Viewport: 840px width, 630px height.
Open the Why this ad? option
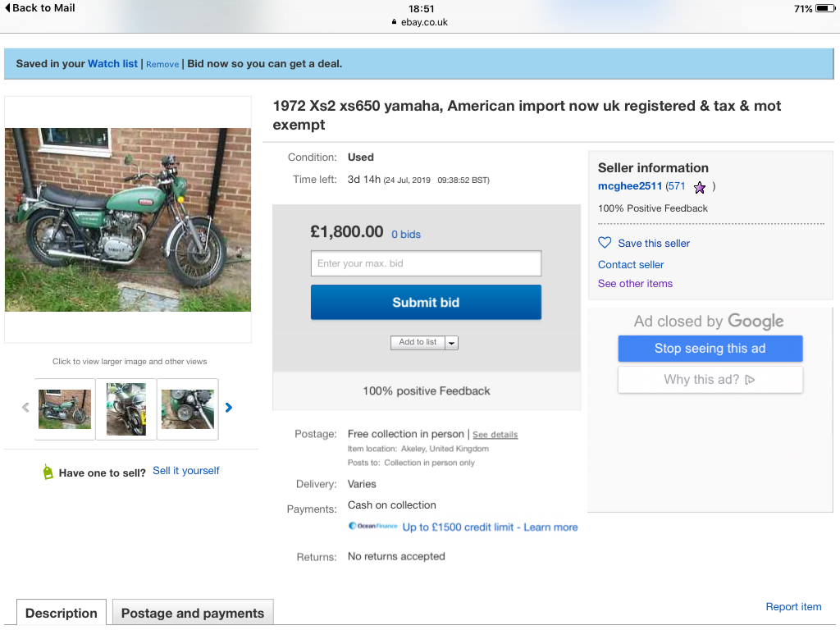pos(710,380)
